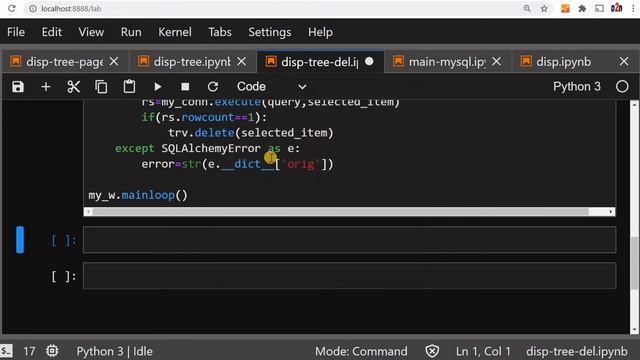This screenshot has width=640, height=360.
Task: Click disp-tree-del.ipynb in the status bar
Action: (577, 351)
